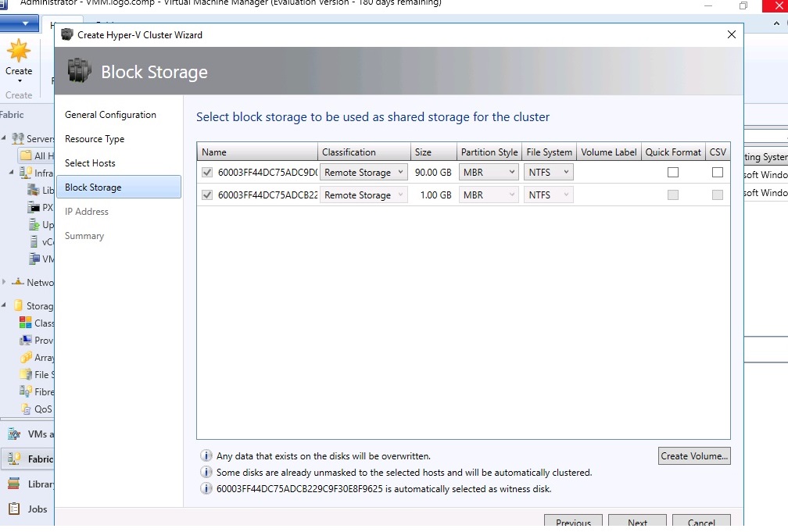Open Partition Style dropdown for 1.00 GB disk
This screenshot has width=788, height=532.
coord(489,195)
